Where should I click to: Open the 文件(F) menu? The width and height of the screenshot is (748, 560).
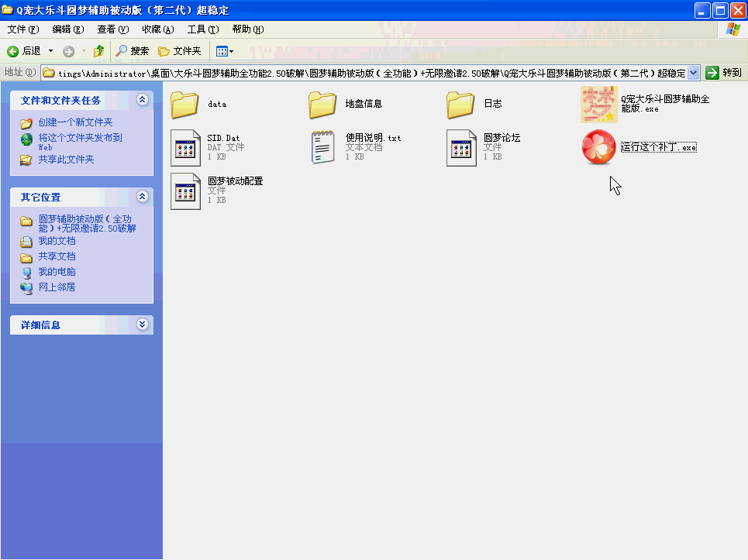point(23,29)
